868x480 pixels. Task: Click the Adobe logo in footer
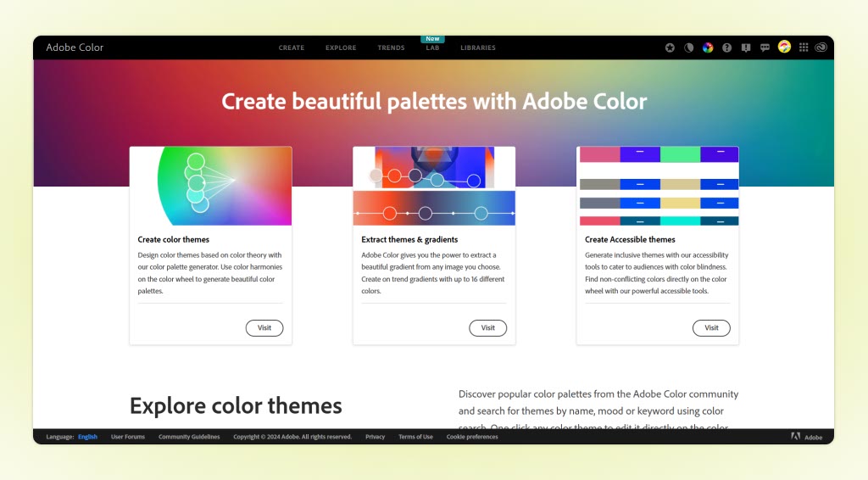click(x=795, y=436)
